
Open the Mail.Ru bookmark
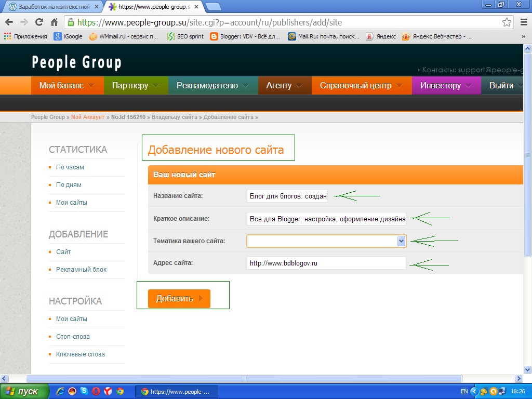(x=324, y=36)
